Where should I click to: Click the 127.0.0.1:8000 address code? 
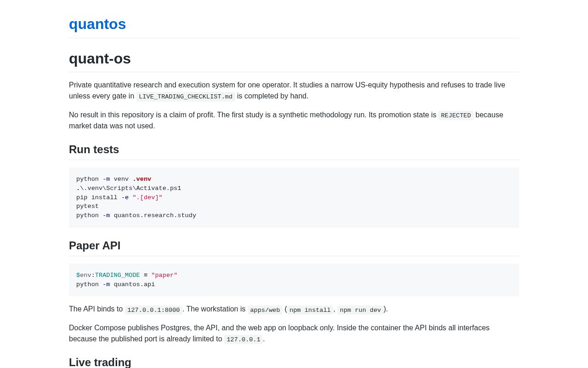(x=153, y=310)
